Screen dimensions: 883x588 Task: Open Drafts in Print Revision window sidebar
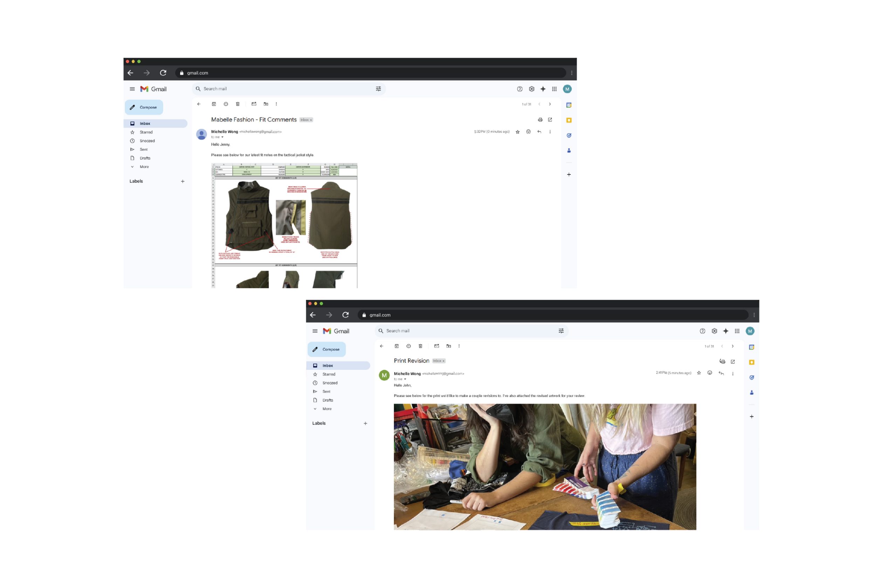coord(328,400)
